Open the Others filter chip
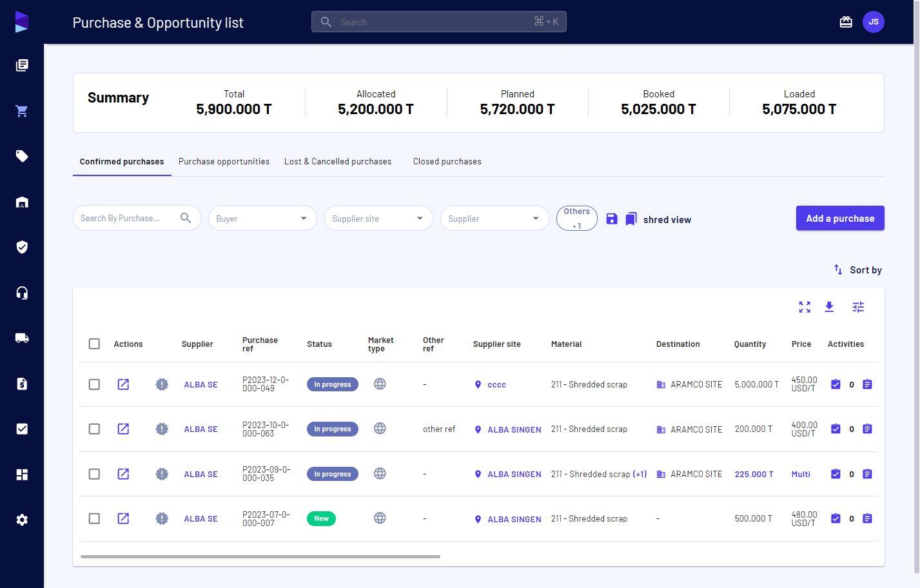The width and height of the screenshot is (920, 588). pyautogui.click(x=577, y=219)
